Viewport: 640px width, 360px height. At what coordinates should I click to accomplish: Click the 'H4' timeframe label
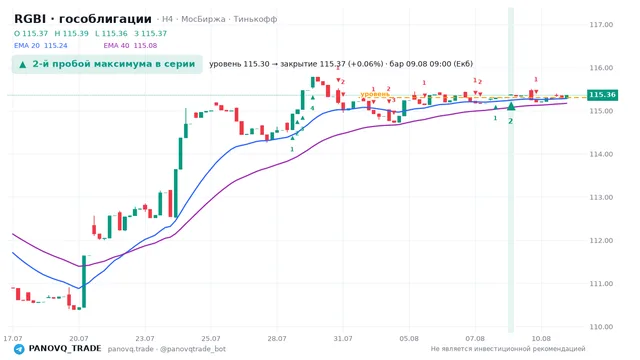click(167, 19)
